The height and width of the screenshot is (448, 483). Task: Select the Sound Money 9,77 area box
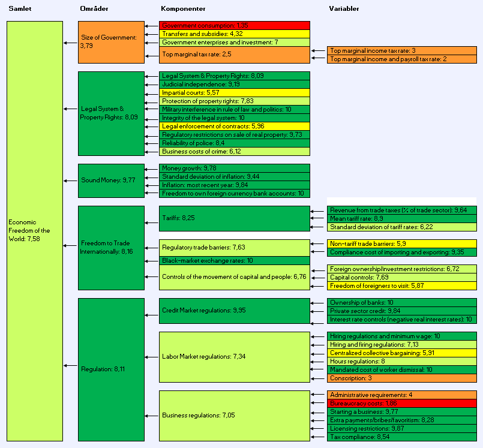[111, 181]
